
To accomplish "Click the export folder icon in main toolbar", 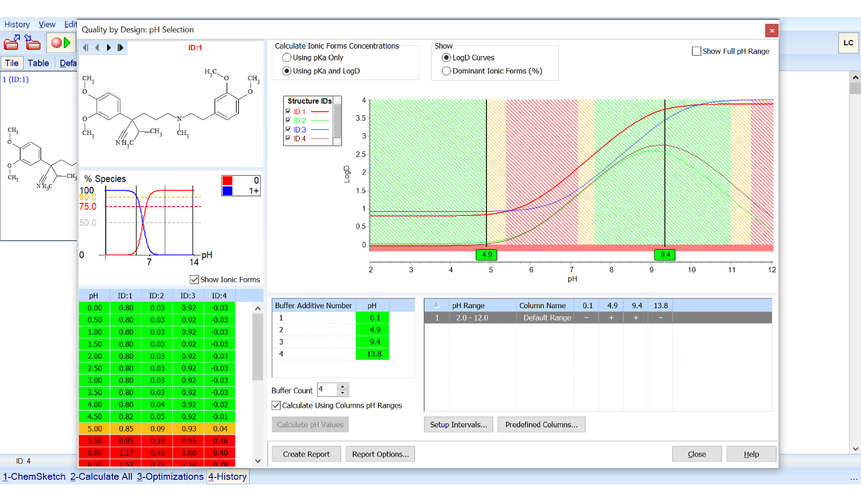I will click(12, 43).
